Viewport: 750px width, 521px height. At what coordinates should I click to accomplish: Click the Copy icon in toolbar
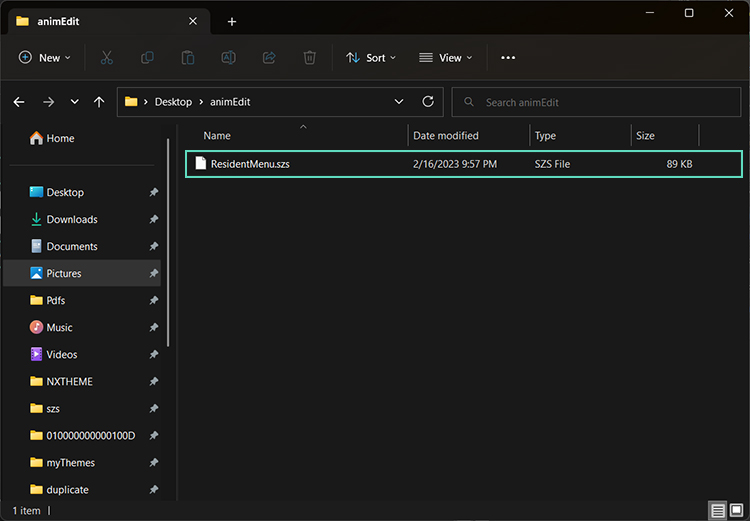point(147,58)
